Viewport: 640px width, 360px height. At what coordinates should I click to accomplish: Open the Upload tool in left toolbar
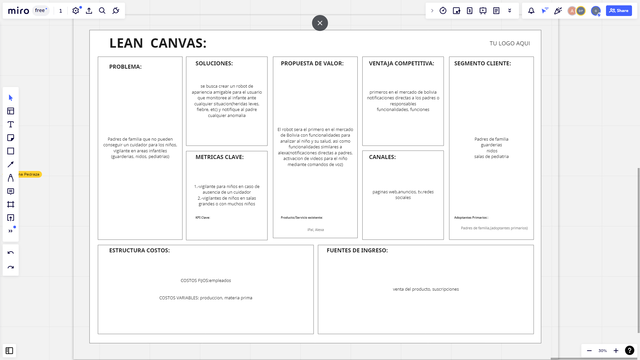click(11, 218)
